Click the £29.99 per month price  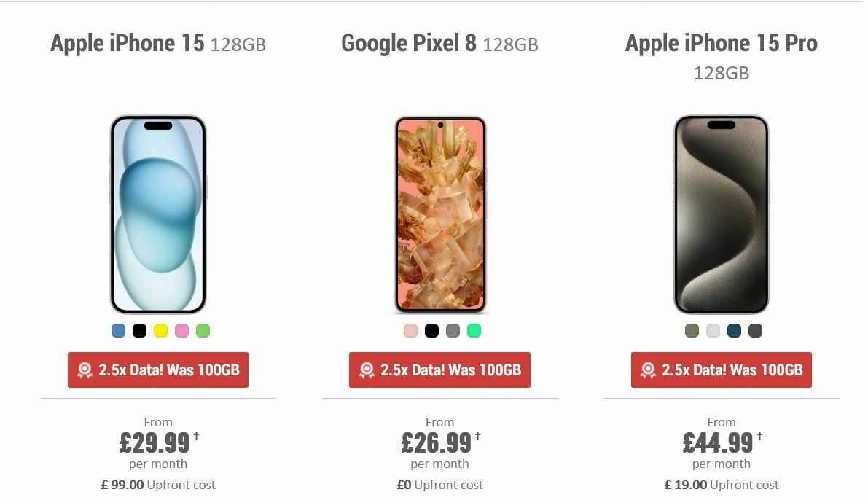click(x=155, y=442)
